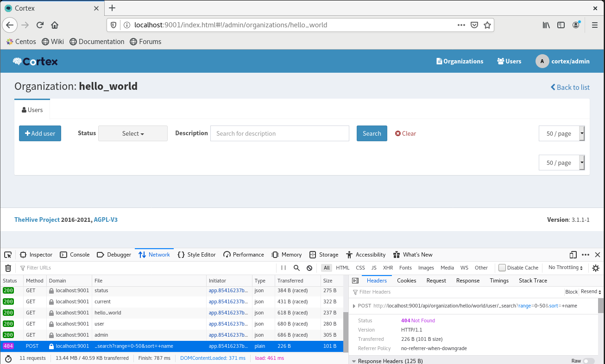The image size is (605, 364).
Task: Open the Timings tab in request details
Action: 499,281
